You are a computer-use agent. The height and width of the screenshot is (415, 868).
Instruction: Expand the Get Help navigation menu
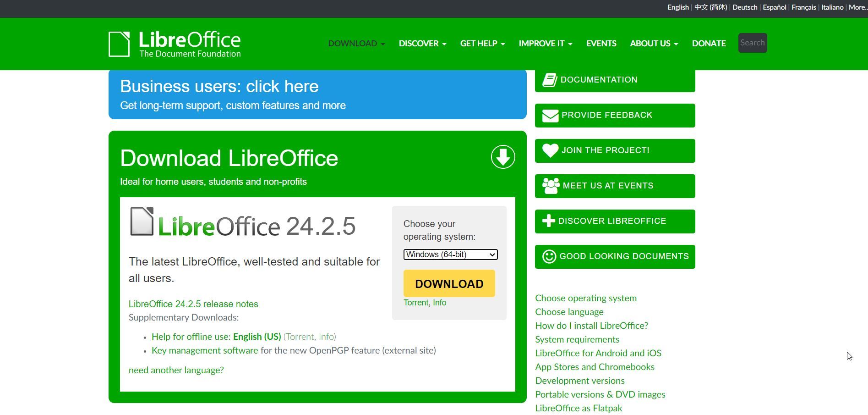coord(482,44)
